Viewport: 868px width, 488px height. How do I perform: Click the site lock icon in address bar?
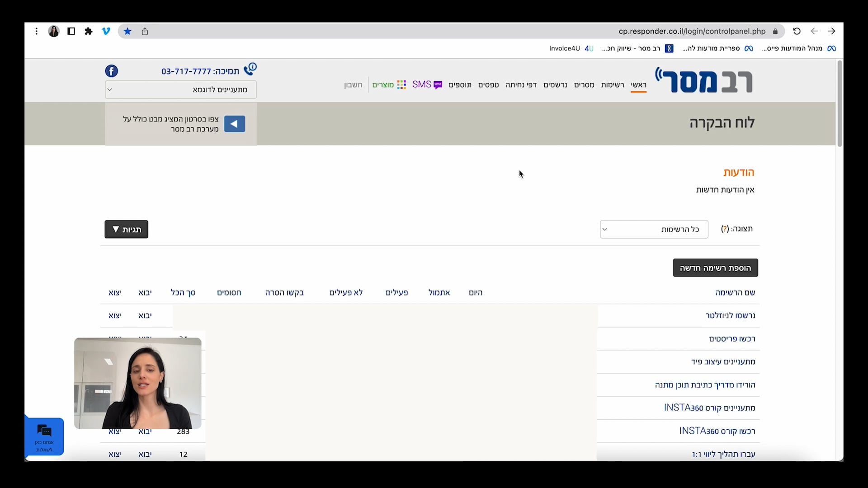(775, 31)
